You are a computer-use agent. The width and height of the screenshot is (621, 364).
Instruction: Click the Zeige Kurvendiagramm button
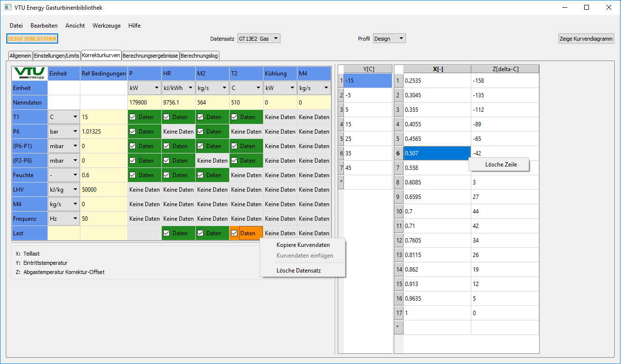(586, 39)
